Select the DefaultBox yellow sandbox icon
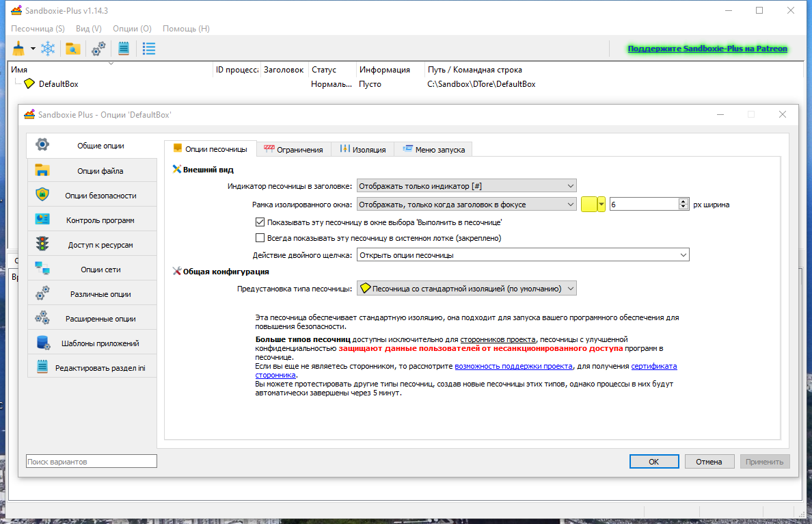Image resolution: width=812 pixels, height=524 pixels. click(x=29, y=83)
